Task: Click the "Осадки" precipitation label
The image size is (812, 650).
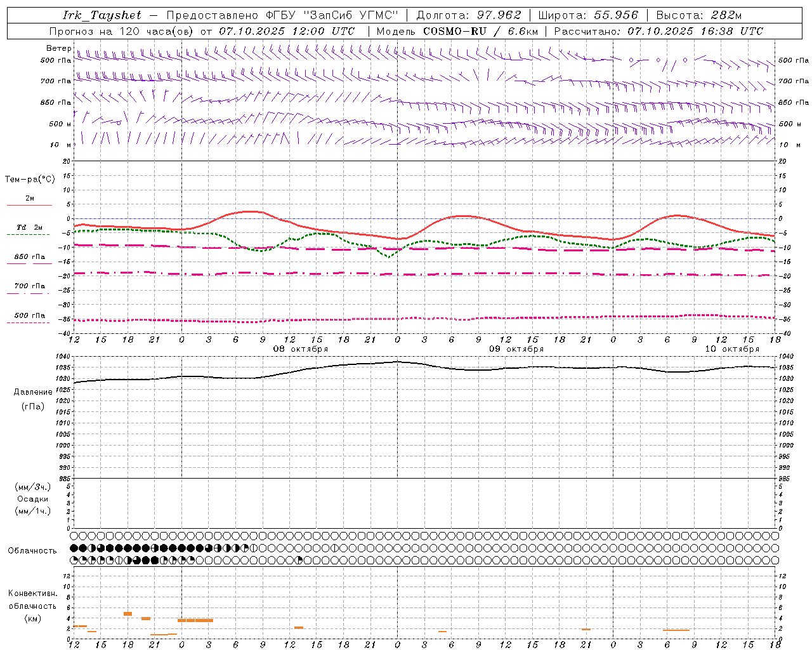Action: 33,499
